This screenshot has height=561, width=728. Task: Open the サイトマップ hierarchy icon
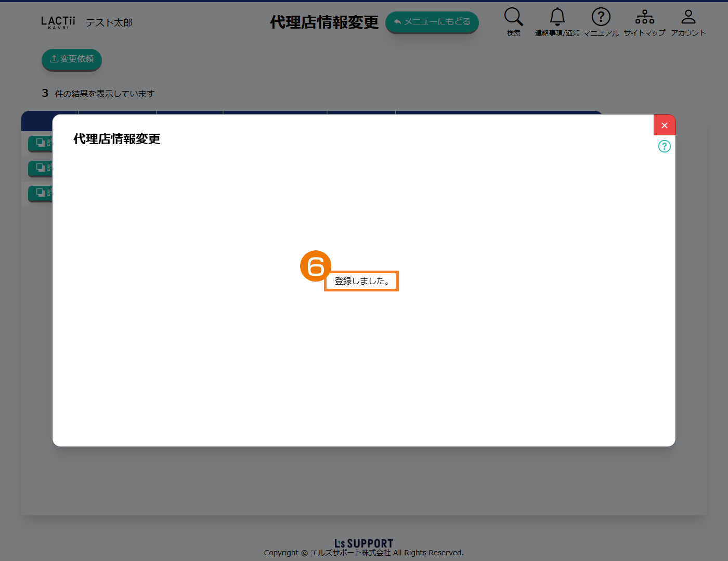(x=644, y=18)
